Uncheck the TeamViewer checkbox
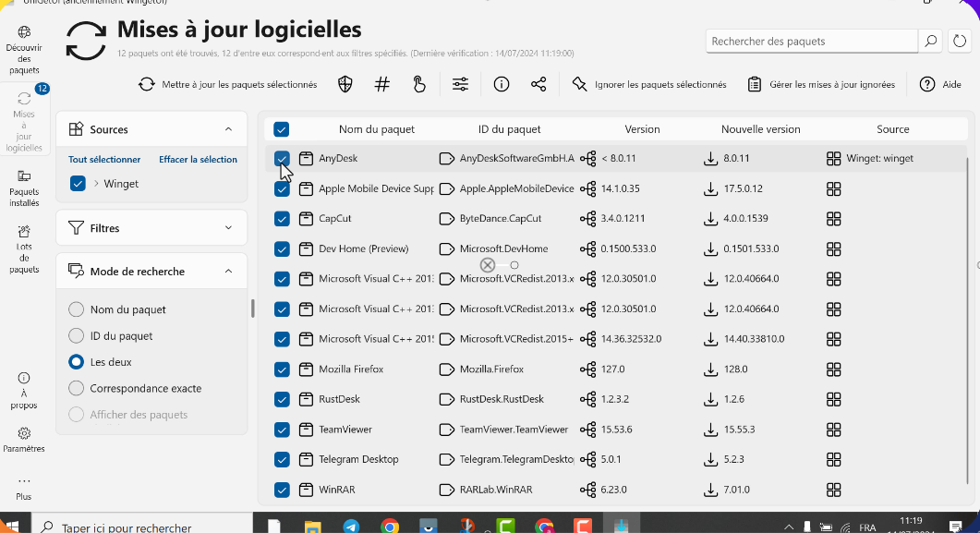The width and height of the screenshot is (980, 533). [x=282, y=430]
